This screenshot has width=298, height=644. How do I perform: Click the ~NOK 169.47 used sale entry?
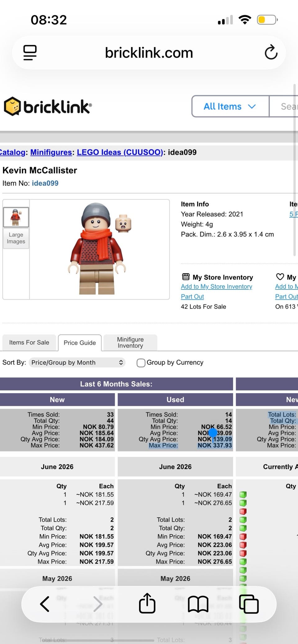click(x=213, y=495)
